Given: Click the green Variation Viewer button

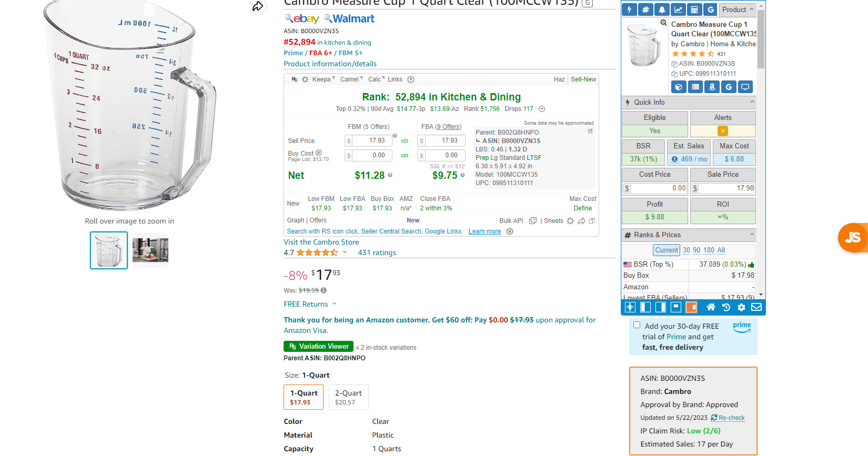Looking at the screenshot, I should pyautogui.click(x=318, y=347).
